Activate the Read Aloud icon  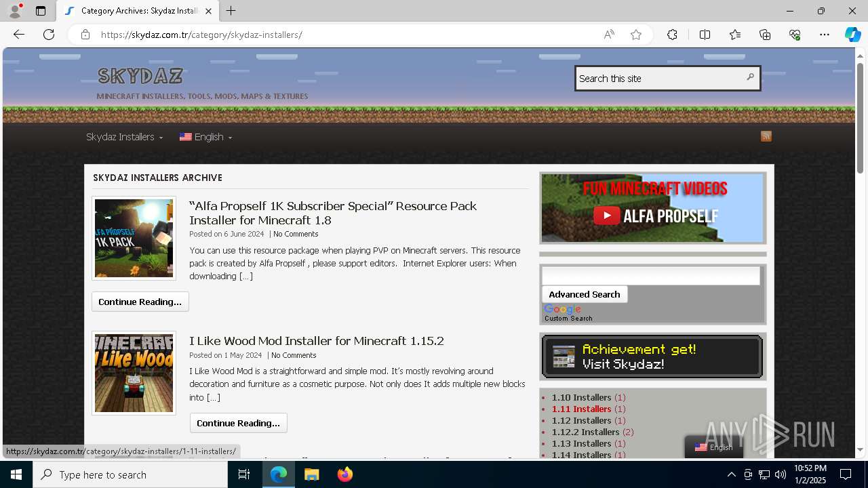point(609,35)
